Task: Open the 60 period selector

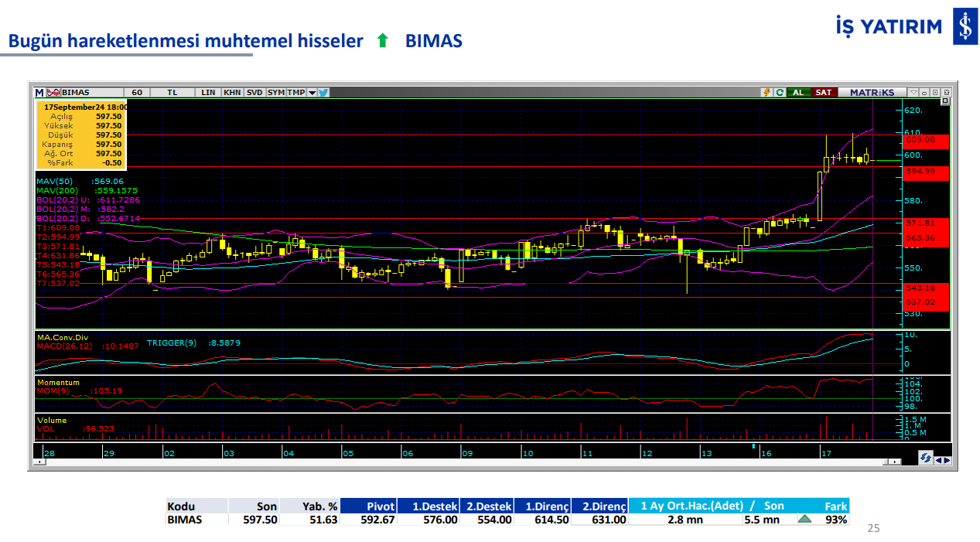Action: point(136,92)
